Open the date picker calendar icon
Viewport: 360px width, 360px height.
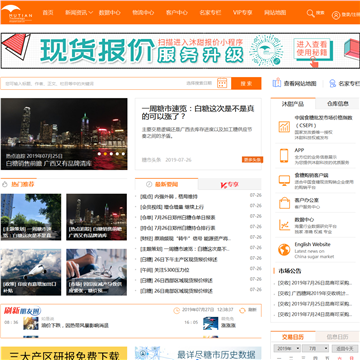(x=222, y=83)
